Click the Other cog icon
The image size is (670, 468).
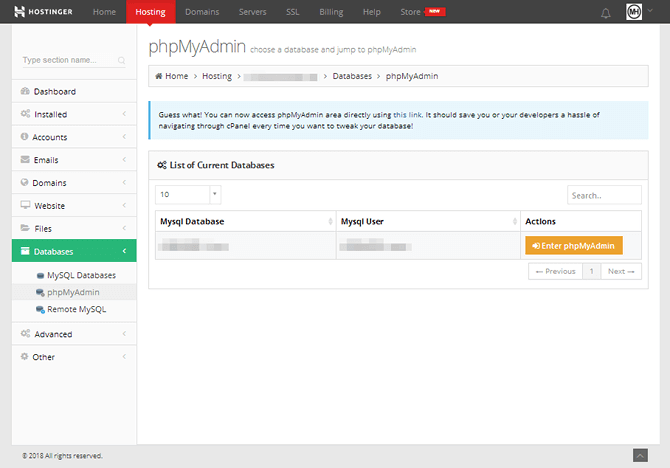click(24, 356)
